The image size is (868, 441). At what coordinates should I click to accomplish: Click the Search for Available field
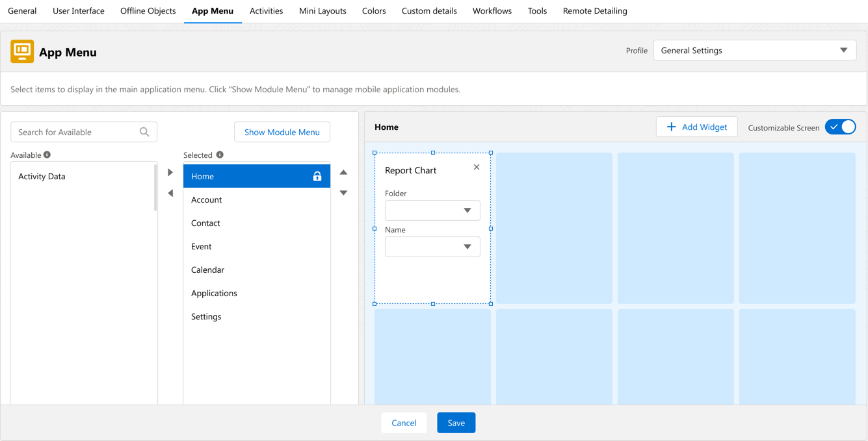[77, 132]
